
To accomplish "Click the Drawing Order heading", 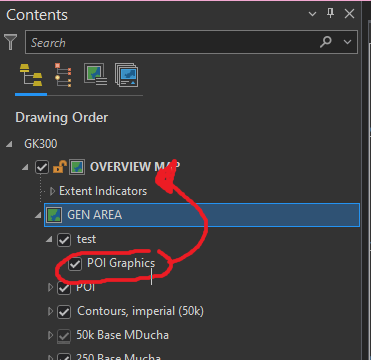I will tap(62, 118).
